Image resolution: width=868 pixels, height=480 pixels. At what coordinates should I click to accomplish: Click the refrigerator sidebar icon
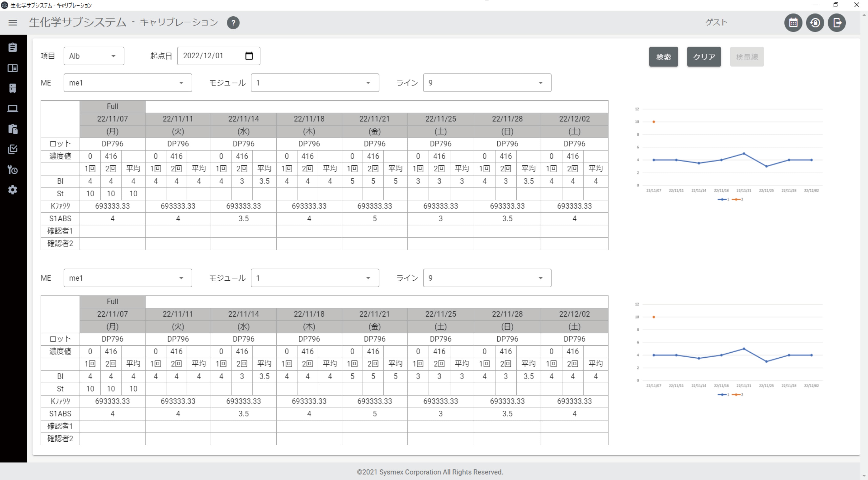tap(13, 88)
